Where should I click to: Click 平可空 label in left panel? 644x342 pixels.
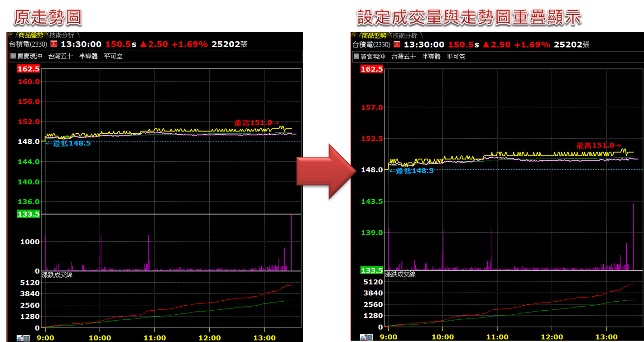(113, 57)
